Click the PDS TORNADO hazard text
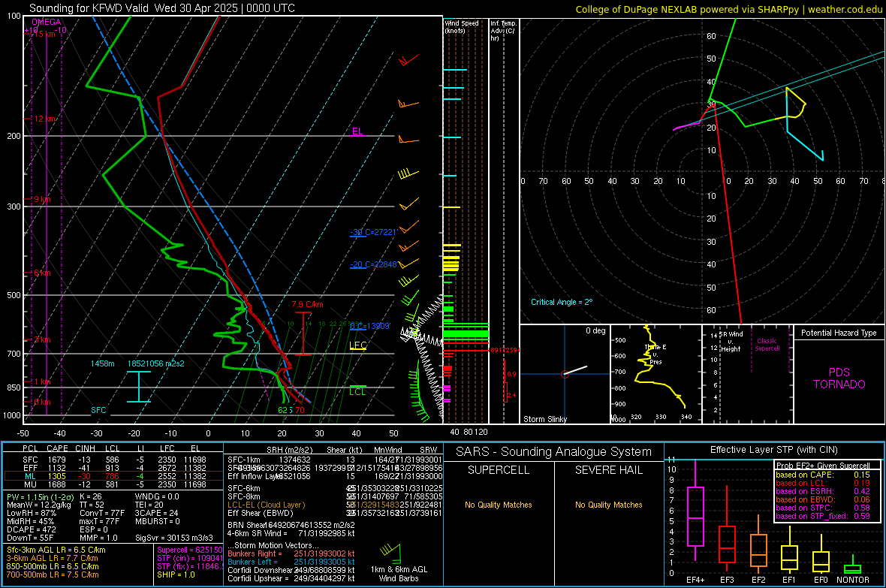886x588 pixels. coord(839,378)
